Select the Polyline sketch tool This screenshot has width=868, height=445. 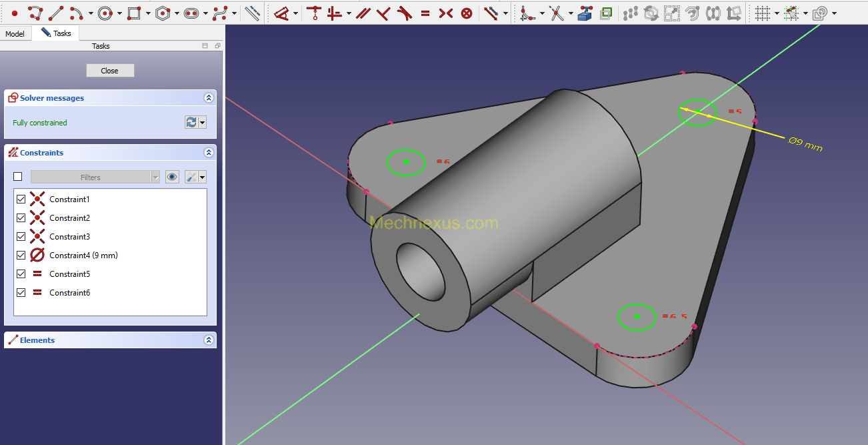click(x=36, y=13)
